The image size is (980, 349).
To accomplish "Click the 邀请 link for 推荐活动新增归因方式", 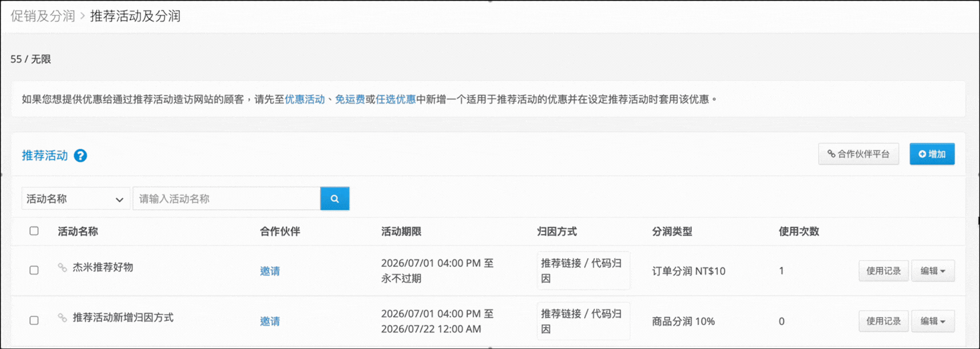I will 270,321.
